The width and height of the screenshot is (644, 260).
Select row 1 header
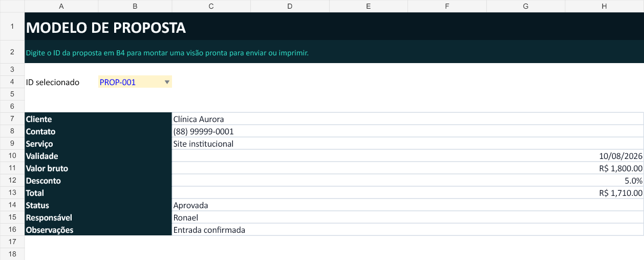[12, 26]
